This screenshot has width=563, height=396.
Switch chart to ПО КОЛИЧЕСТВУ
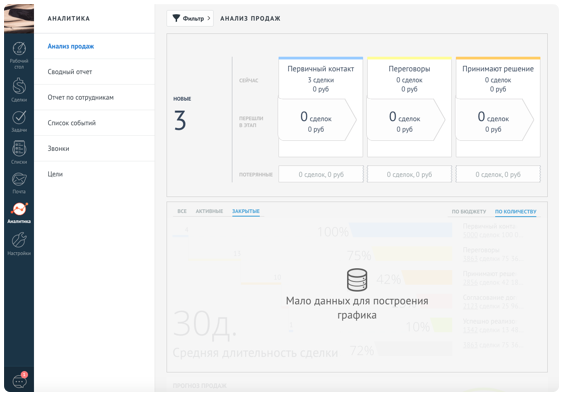tap(516, 211)
